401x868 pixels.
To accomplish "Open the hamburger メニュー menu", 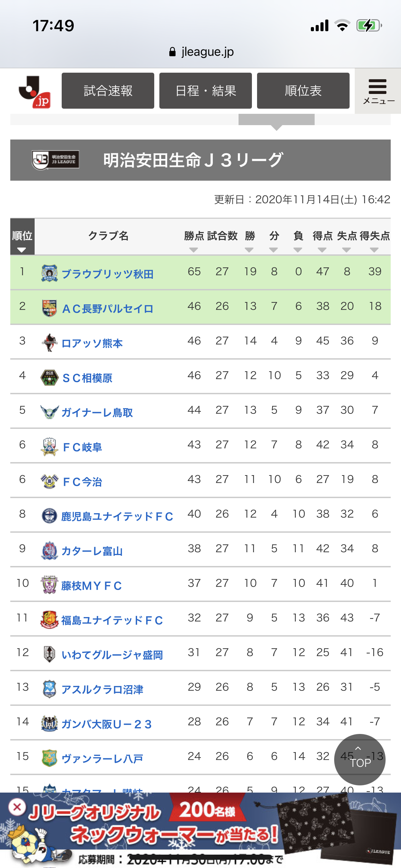I will tap(378, 91).
